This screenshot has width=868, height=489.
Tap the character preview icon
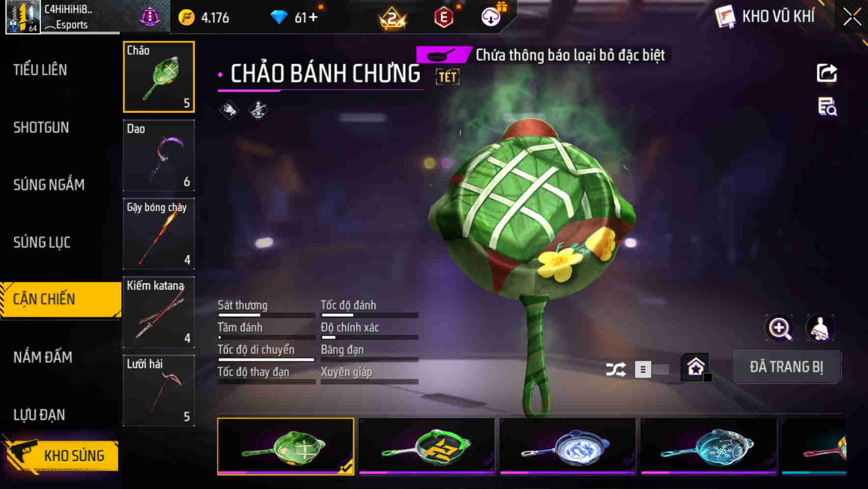pyautogui.click(x=820, y=328)
